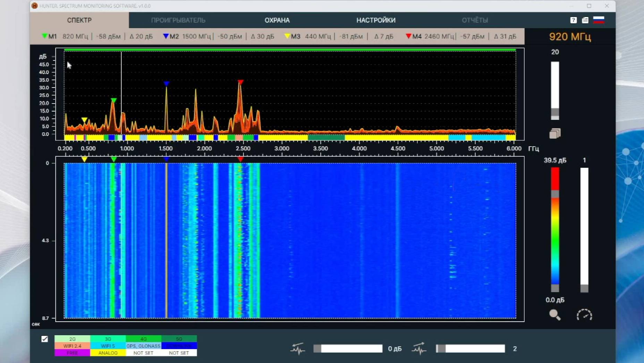Image resolution: width=644 pixels, height=363 pixels.
Task: Click the dark blue legend swatch under 5G
Action: (x=179, y=346)
